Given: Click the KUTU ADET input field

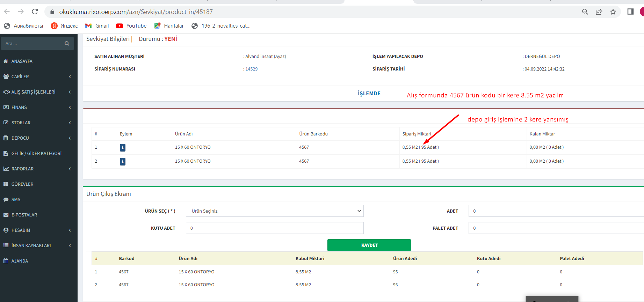Looking at the screenshot, I should (275, 228).
